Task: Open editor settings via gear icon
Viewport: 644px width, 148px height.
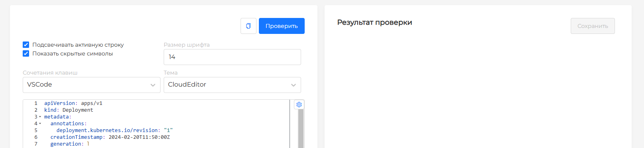Action: pyautogui.click(x=299, y=105)
